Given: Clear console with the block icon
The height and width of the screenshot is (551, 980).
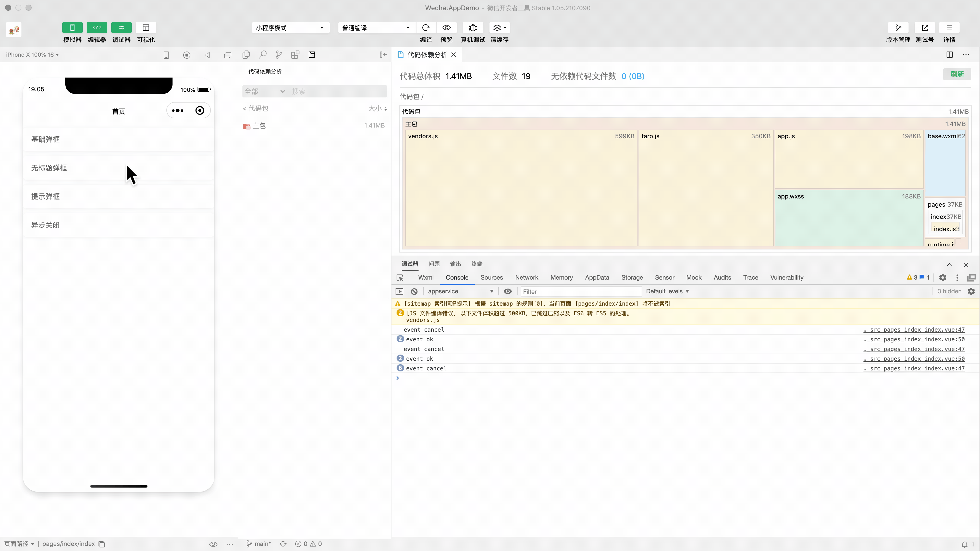Looking at the screenshot, I should coord(413,291).
